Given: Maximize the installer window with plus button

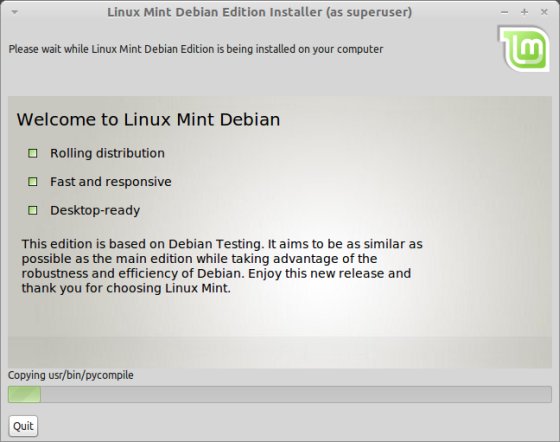Looking at the screenshot, I should [x=524, y=12].
